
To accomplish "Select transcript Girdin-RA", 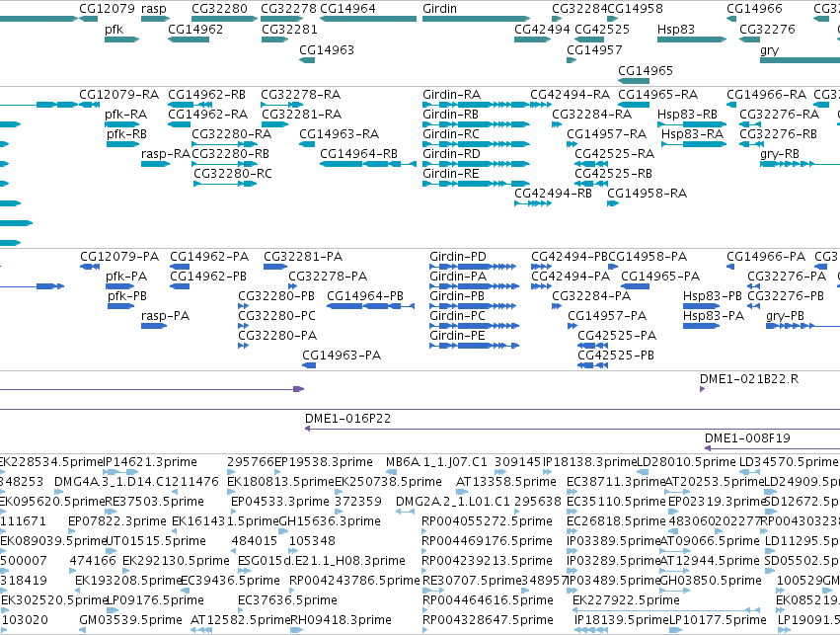I will tap(476, 105).
